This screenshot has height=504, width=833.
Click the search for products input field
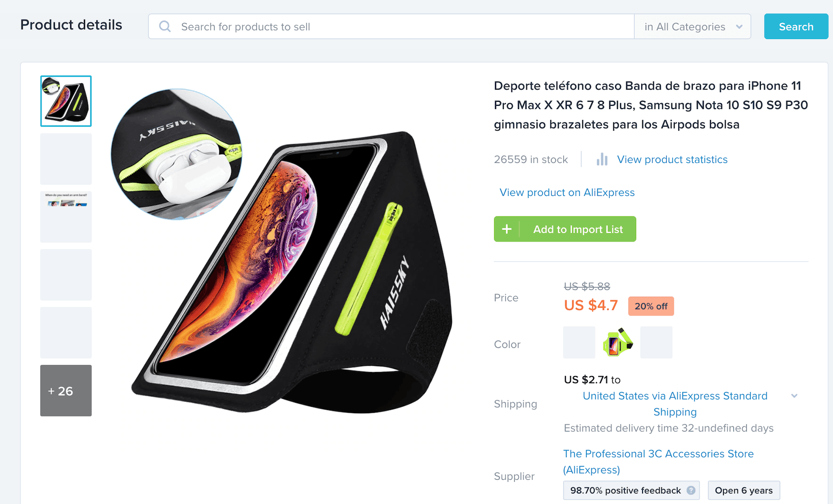[391, 26]
